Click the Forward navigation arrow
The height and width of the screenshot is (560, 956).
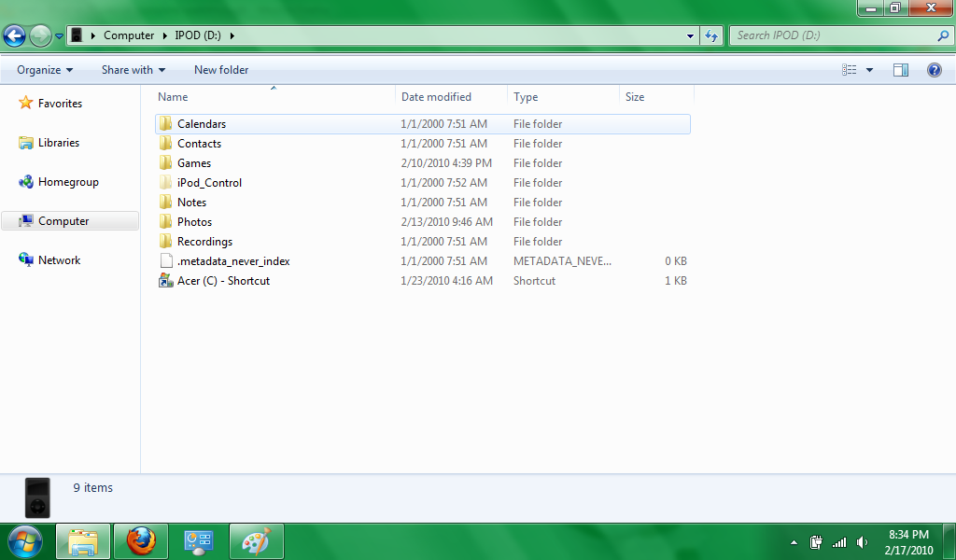click(x=40, y=36)
